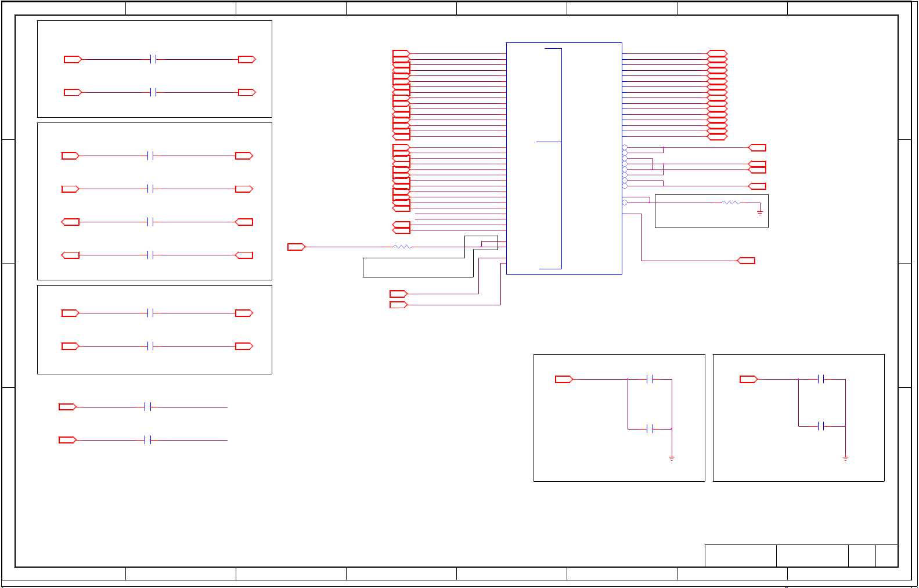Select lower capacitor in right decoupling box
Image resolution: width=919 pixels, height=588 pixels.
click(821, 426)
